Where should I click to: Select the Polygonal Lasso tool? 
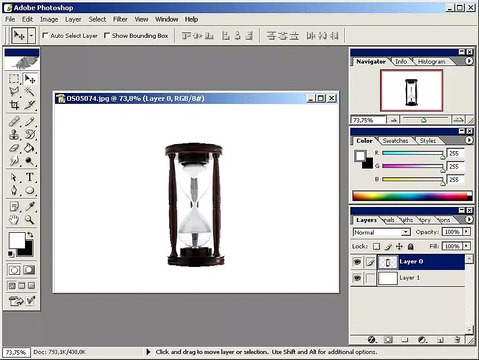14,92
